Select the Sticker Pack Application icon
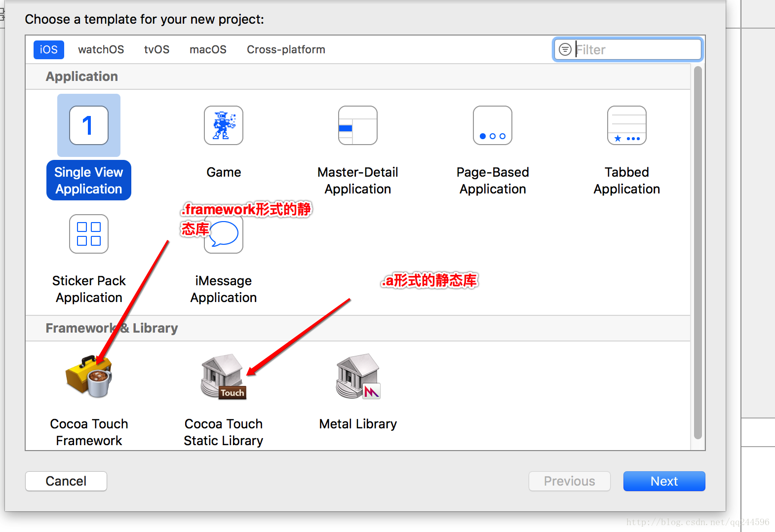The width and height of the screenshot is (775, 532). click(89, 234)
